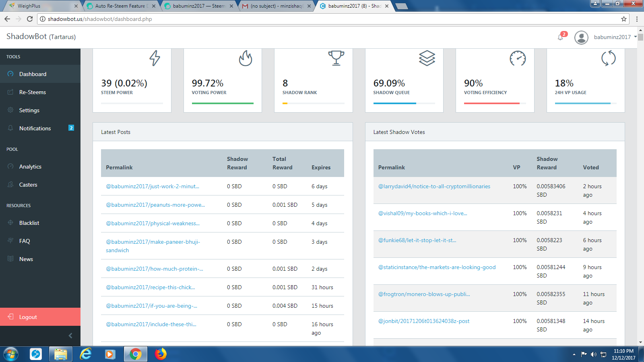Open FAQ in the sidebar
This screenshot has width=644, height=362.
click(40, 241)
